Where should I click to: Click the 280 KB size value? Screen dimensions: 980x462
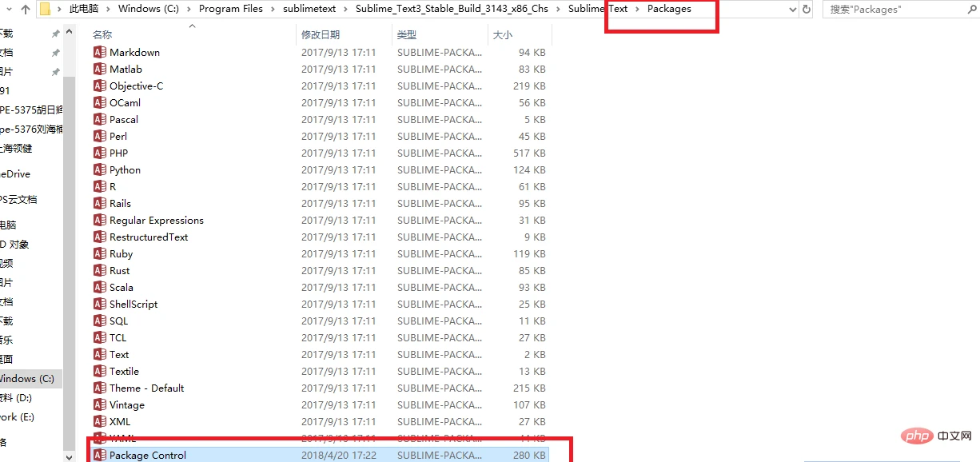pyautogui.click(x=529, y=455)
